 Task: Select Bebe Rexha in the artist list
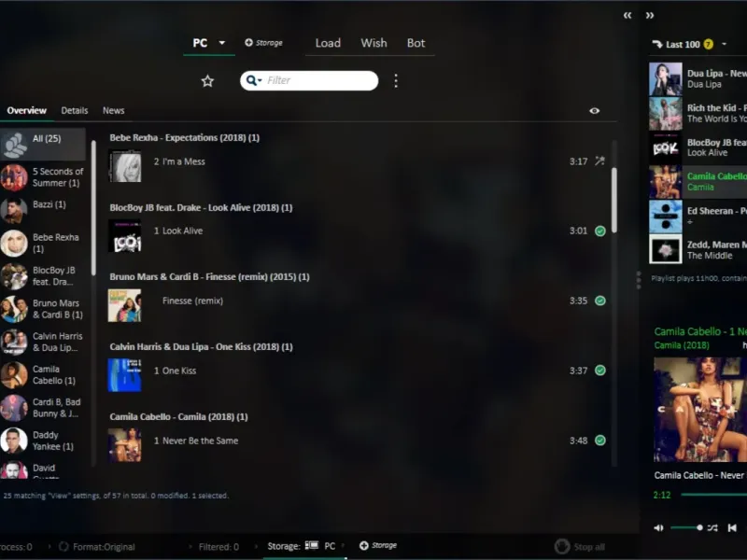(x=43, y=243)
